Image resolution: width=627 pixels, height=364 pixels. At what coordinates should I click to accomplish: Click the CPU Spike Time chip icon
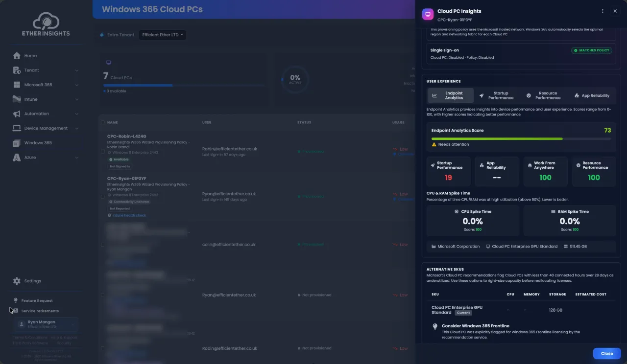click(457, 212)
